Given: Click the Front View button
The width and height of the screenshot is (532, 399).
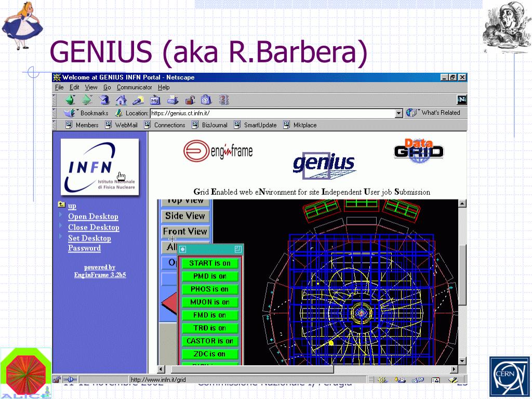Looking at the screenshot, I should pos(185,231).
